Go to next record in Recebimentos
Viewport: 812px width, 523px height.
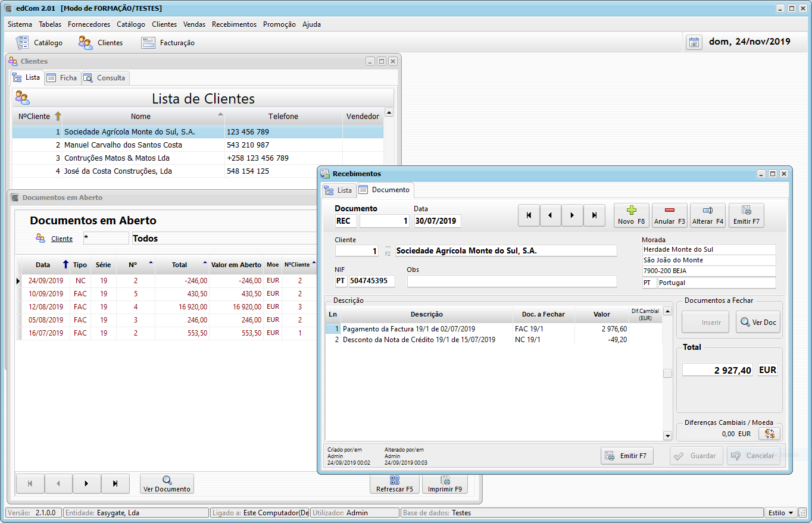click(x=572, y=215)
